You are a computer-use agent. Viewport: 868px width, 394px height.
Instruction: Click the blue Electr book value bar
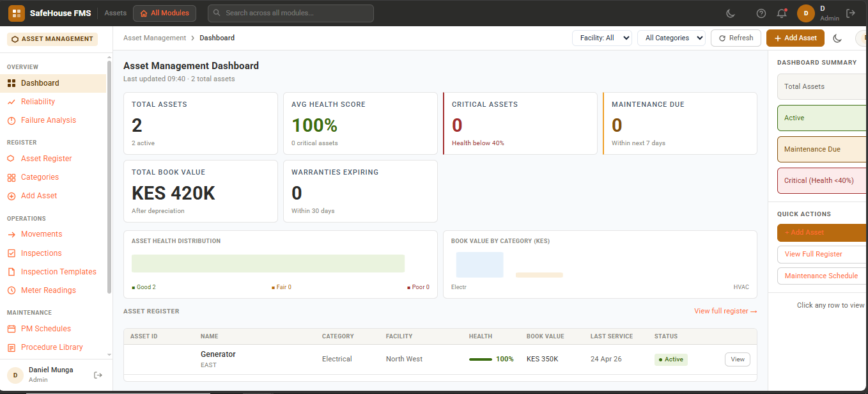(x=479, y=265)
